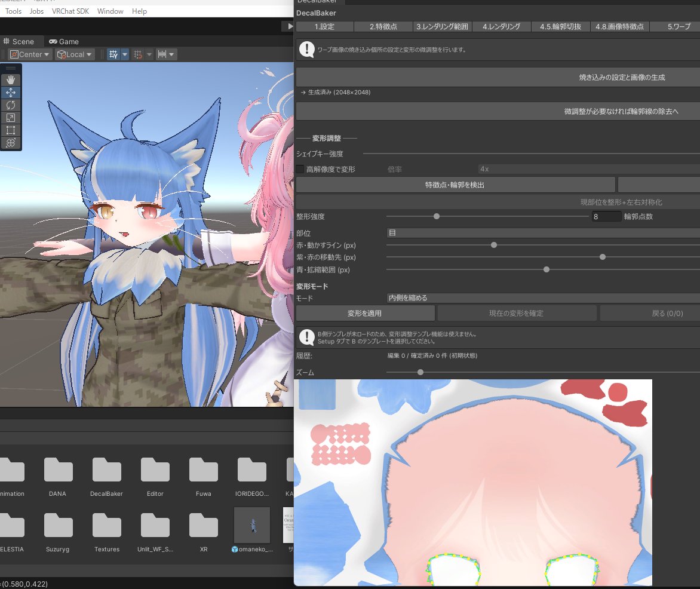The height and width of the screenshot is (589, 700).
Task: Open the Center pivot mode dropdown
Action: [29, 54]
